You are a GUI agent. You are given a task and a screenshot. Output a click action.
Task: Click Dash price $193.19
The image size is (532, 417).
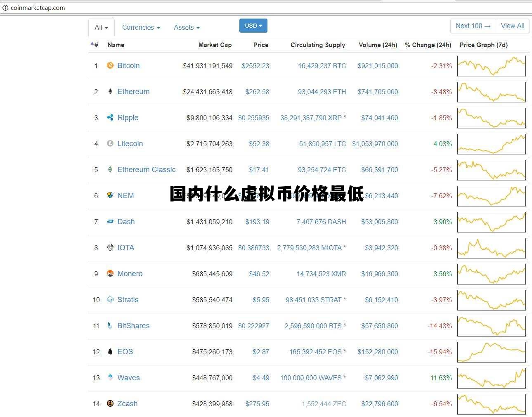257,221
